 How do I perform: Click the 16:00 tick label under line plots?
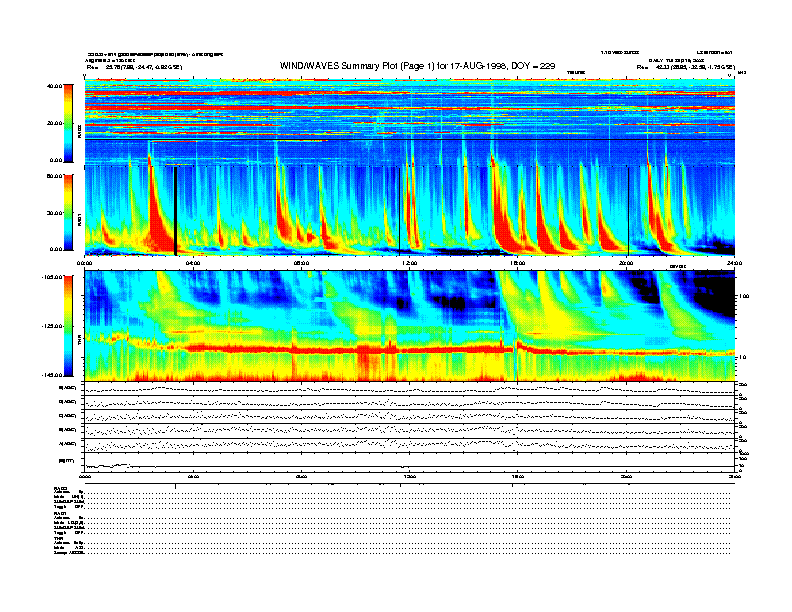[x=518, y=476]
